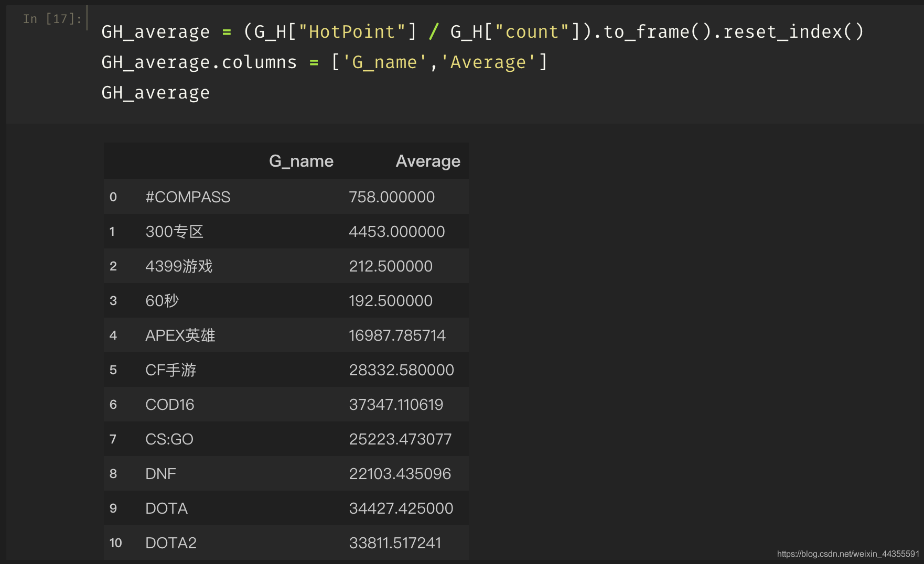The height and width of the screenshot is (564, 924).
Task: Select the DOTA name cell in row 9
Action: [x=166, y=508]
